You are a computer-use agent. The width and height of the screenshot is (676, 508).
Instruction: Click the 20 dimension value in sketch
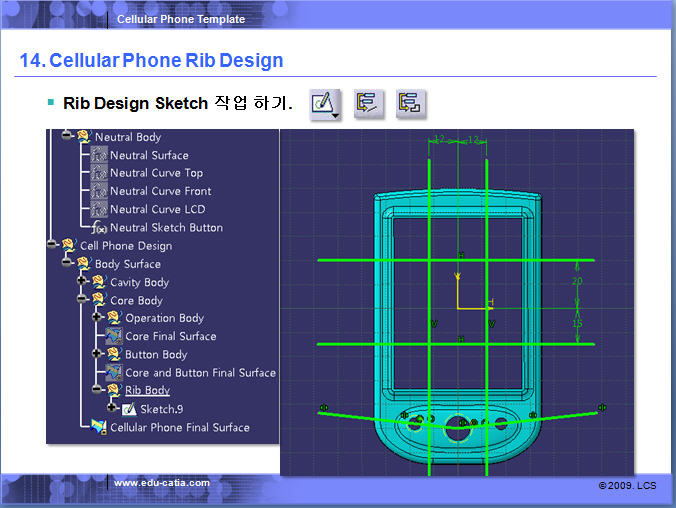(x=577, y=282)
